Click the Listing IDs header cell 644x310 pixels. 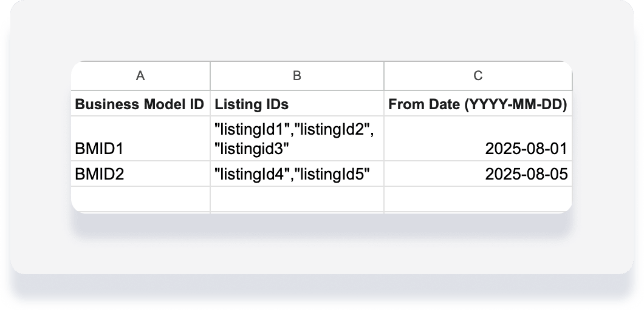[297, 103]
